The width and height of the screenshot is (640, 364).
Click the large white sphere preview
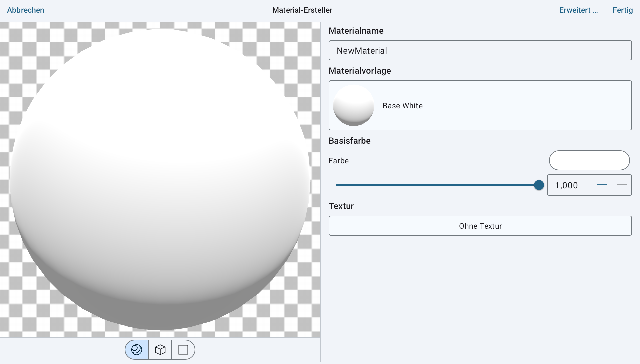pos(160,180)
